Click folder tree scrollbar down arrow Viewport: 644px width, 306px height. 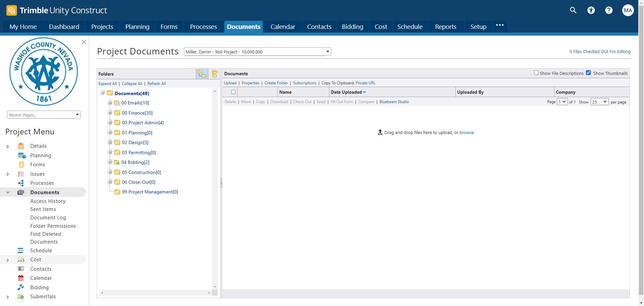coord(215,287)
